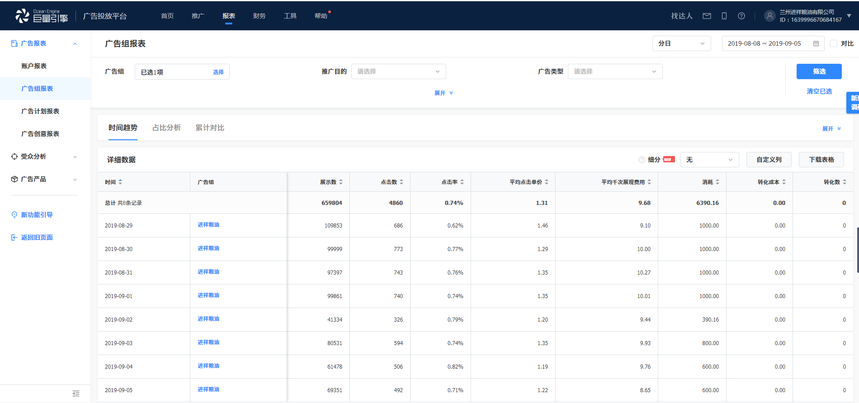
Task: Click the info icon beside 细分
Action: click(x=642, y=160)
